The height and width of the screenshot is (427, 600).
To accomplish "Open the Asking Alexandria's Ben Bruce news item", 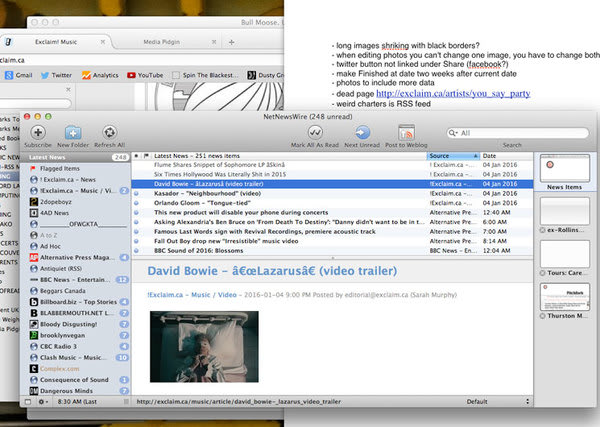I will pos(332,222).
